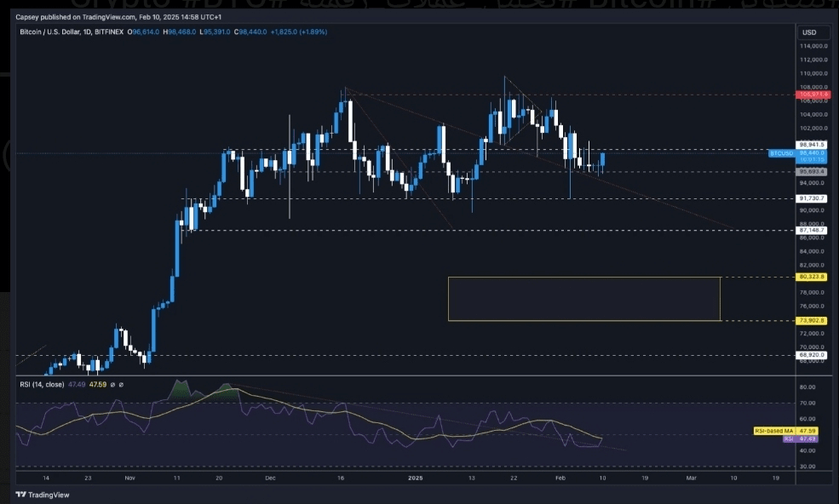The width and height of the screenshot is (839, 504).
Task: Click the 40.00 RSI axis tick
Action: (807, 450)
